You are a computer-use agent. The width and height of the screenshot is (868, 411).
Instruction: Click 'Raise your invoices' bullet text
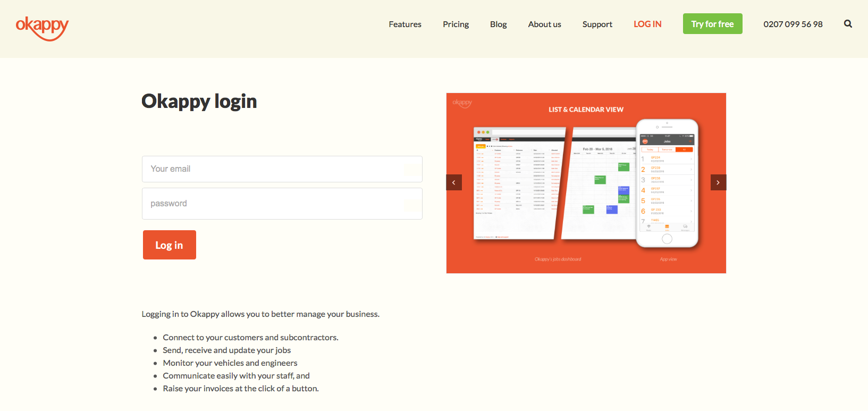241,389
